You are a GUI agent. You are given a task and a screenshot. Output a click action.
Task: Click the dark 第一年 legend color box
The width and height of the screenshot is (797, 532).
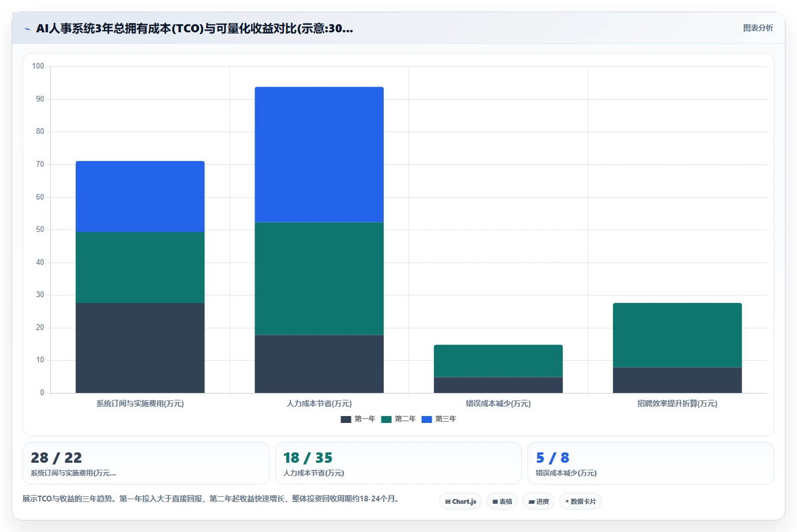(346, 419)
